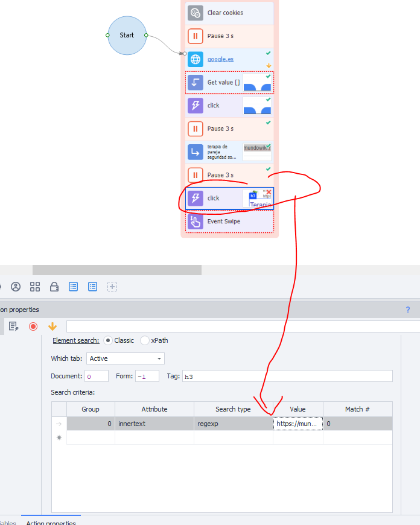Click the Match # cell with value 0
Screen dimensions: 420x525
click(357, 424)
